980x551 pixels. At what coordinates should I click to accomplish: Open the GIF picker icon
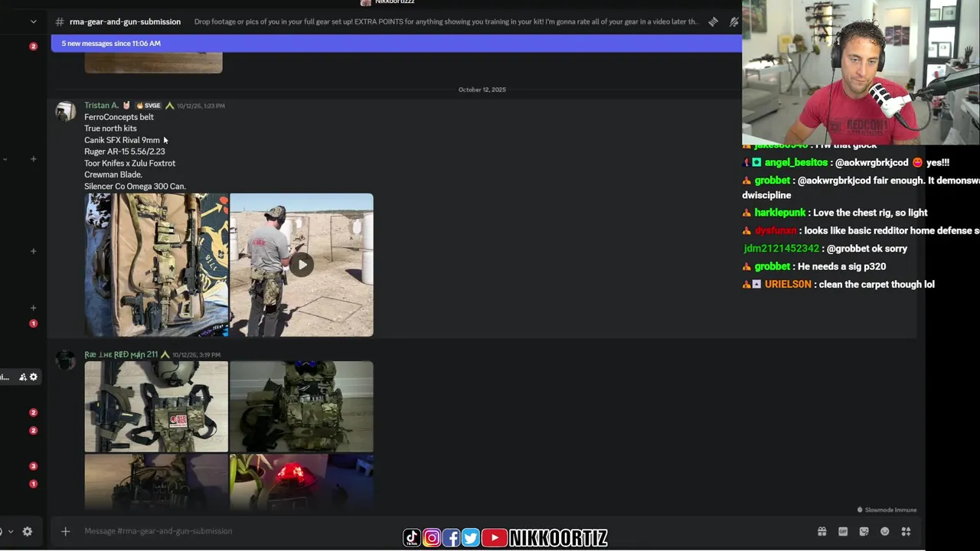click(843, 531)
